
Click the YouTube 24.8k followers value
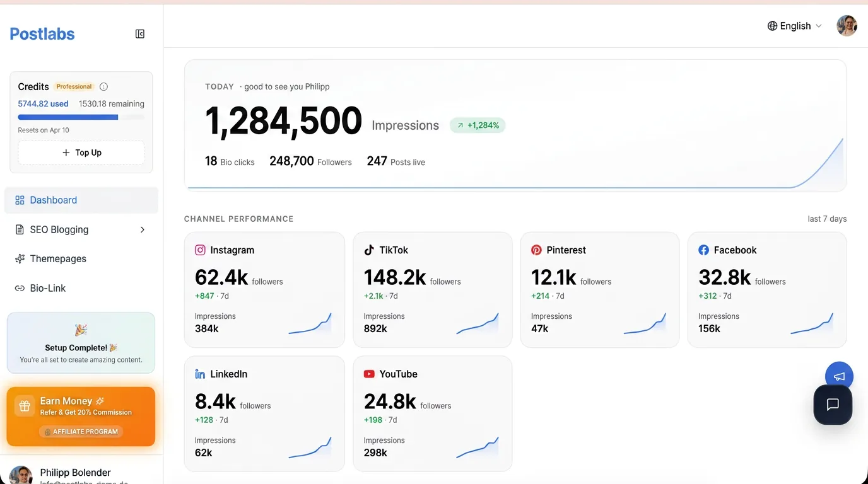[390, 401]
